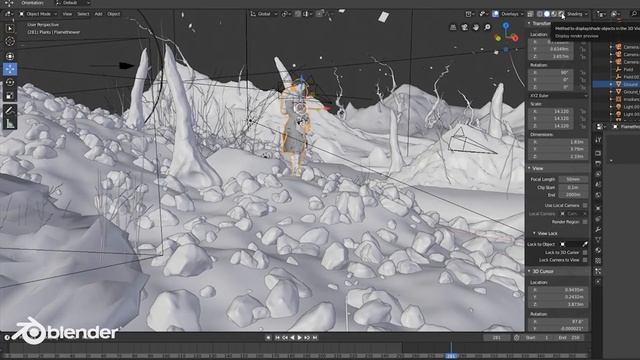Toggle lock on Rotation X field
Image resolution: width=640 pixels, height=360 pixels.
(583, 73)
